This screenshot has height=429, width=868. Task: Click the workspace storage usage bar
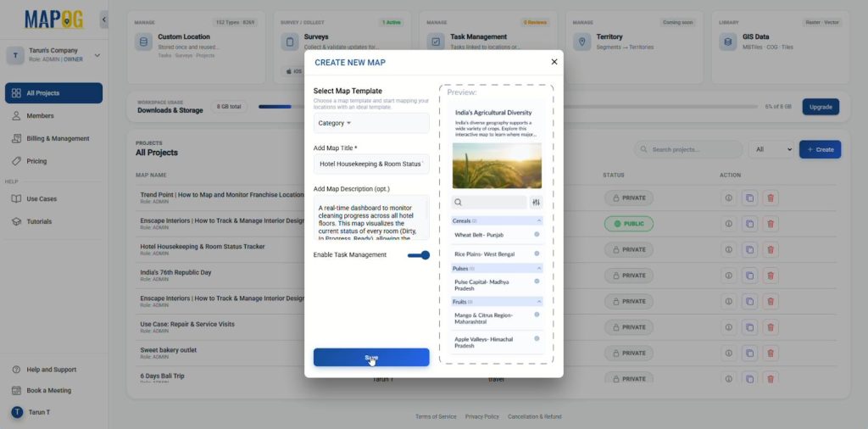click(x=509, y=107)
